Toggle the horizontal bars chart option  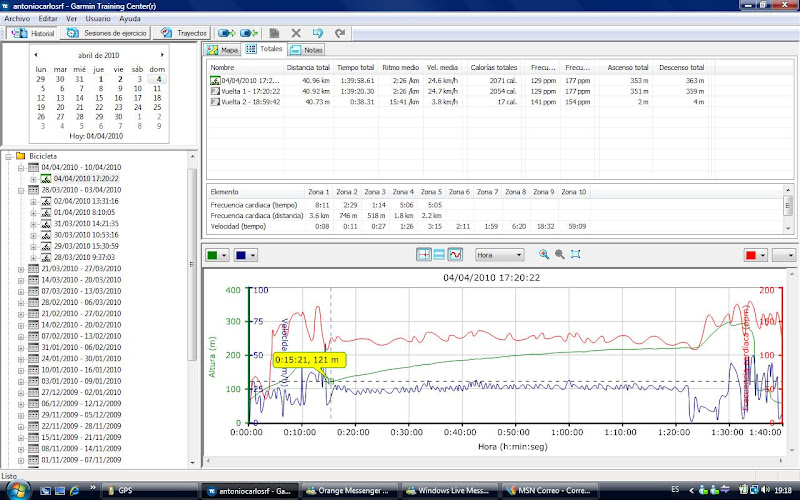439,255
